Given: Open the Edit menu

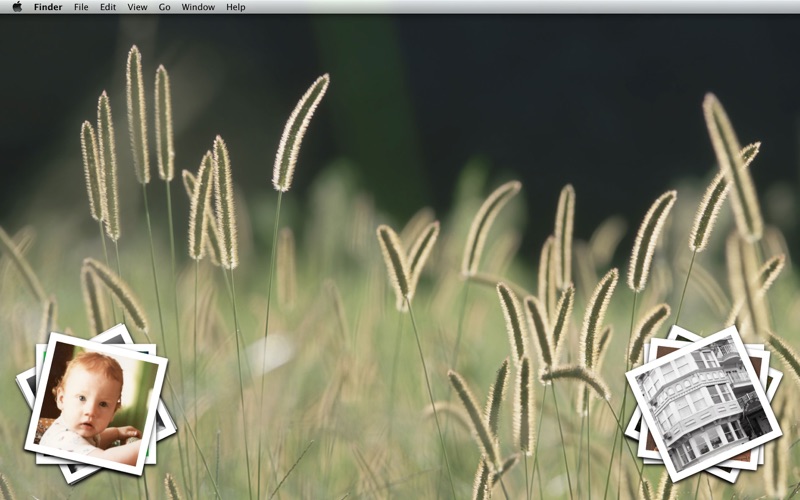Looking at the screenshot, I should (x=107, y=7).
